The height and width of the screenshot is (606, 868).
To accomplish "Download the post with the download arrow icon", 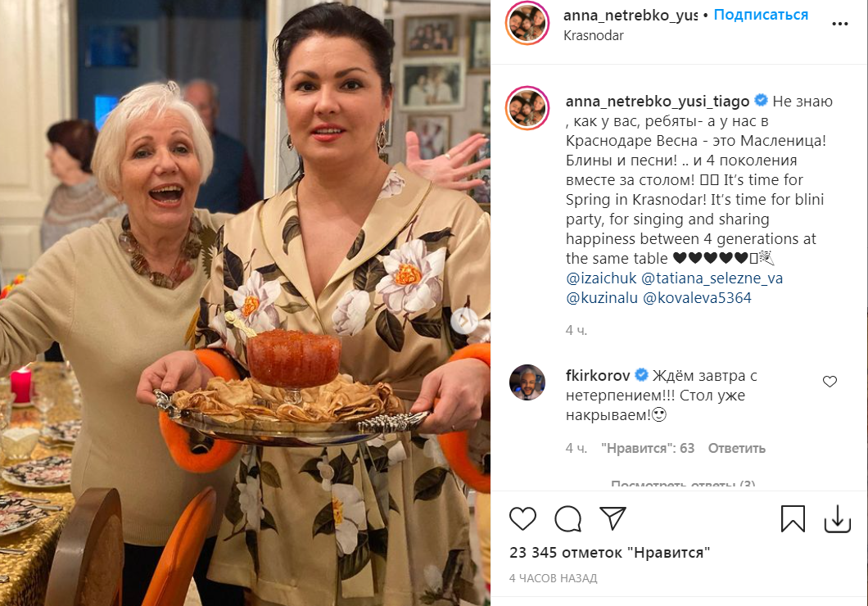I will pyautogui.click(x=838, y=518).
